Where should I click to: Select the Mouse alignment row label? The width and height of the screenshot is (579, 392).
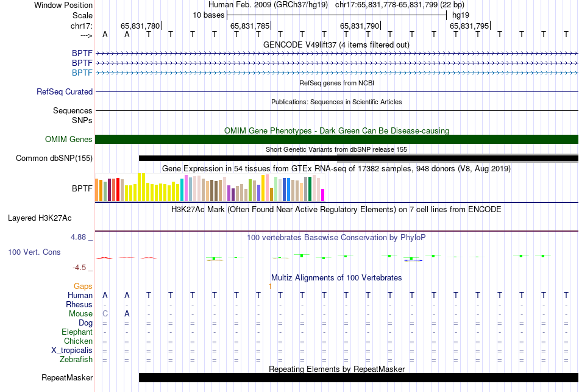click(80, 314)
